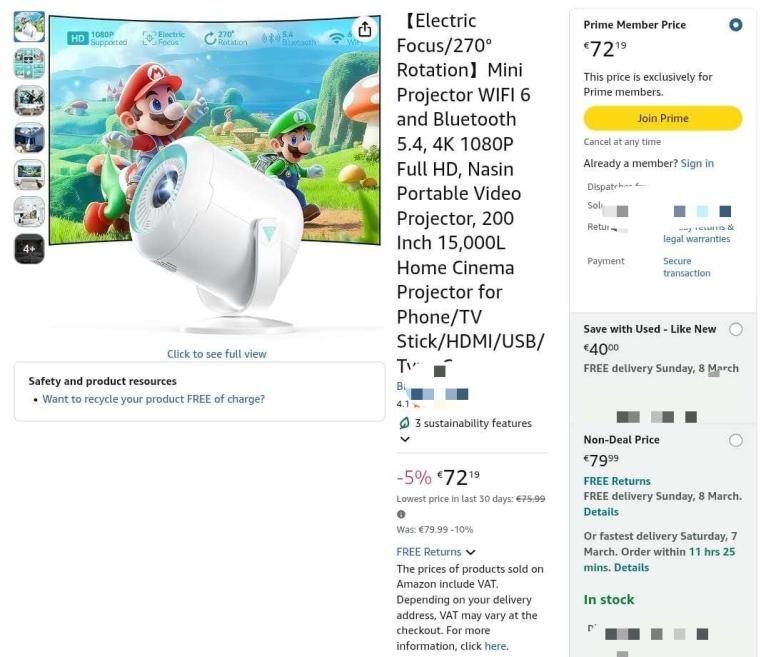The height and width of the screenshot is (657, 771).
Task: Select the Prime Member Price option
Action: (x=736, y=25)
